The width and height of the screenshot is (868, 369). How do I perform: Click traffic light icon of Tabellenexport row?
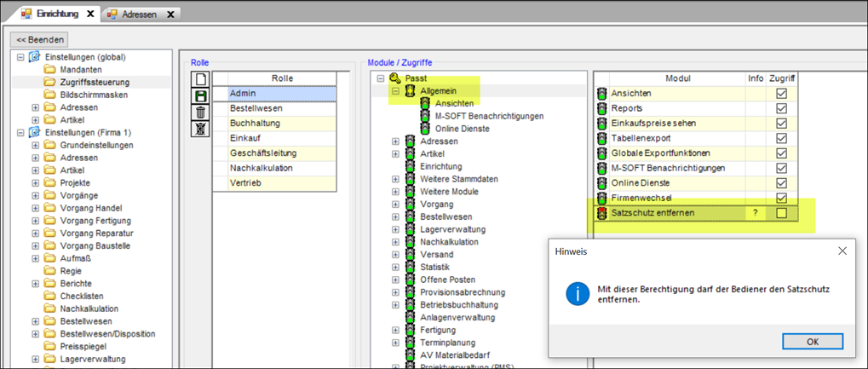(601, 139)
